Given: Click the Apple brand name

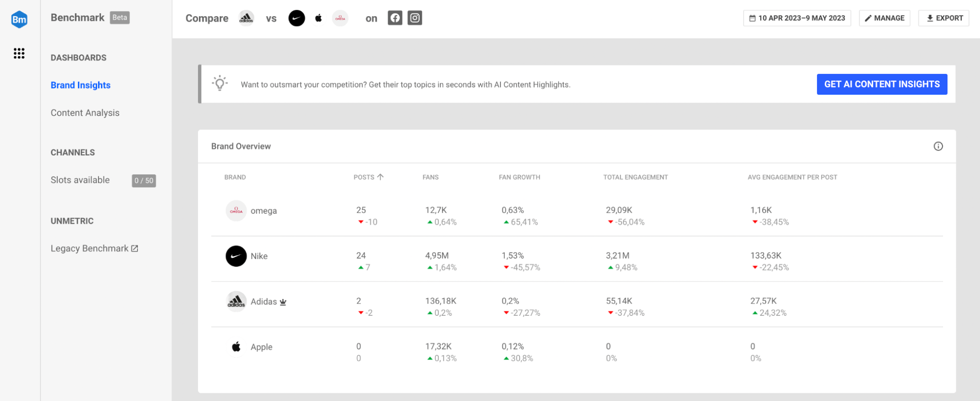Looking at the screenshot, I should [261, 347].
